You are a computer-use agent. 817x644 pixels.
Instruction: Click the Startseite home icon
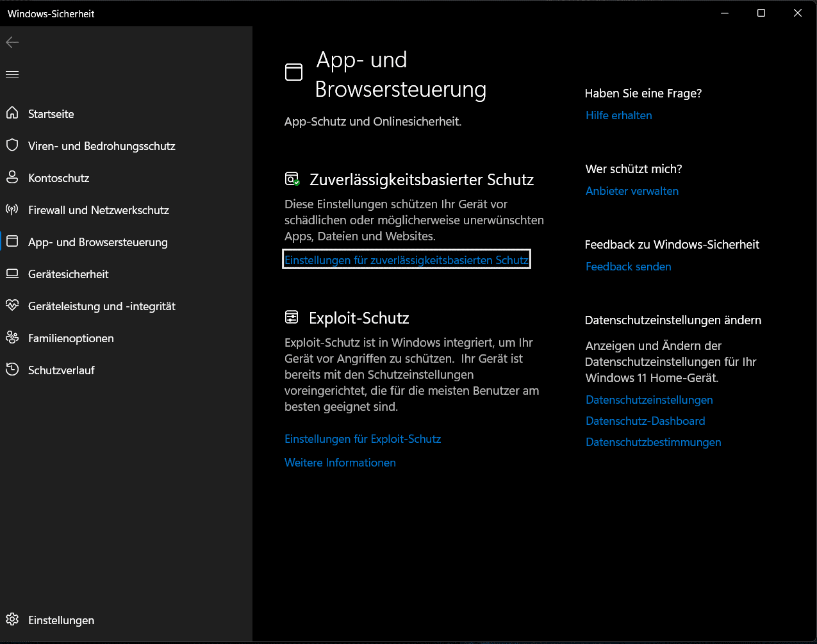(x=12, y=113)
